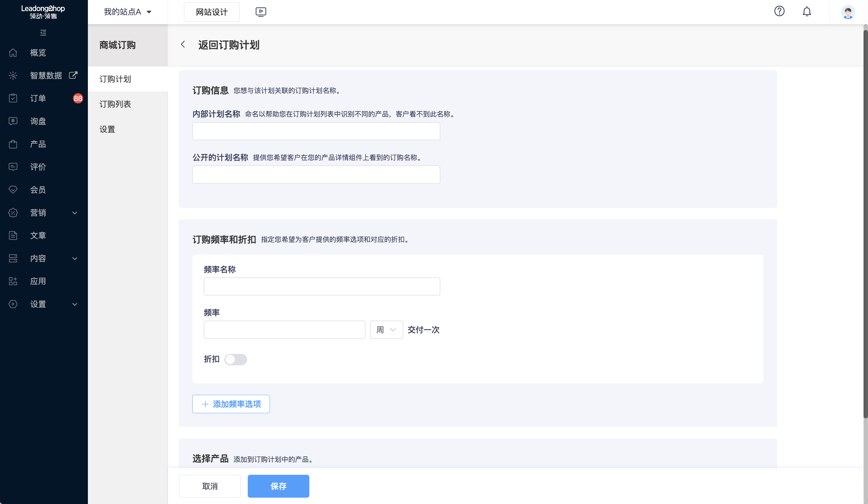Open the 周 frequency unit dropdown
The height and width of the screenshot is (504, 868).
(386, 329)
